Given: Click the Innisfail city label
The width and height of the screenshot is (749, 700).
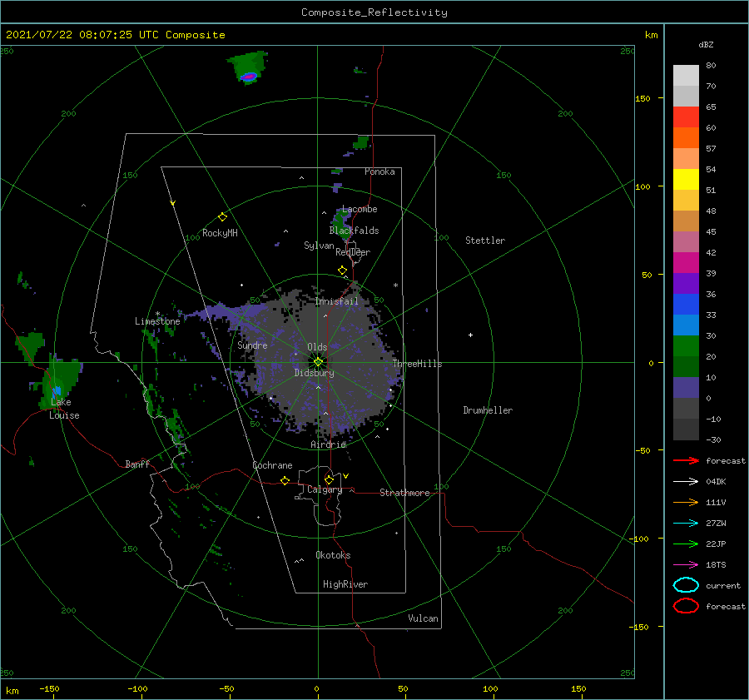Looking at the screenshot, I should coord(336,301).
